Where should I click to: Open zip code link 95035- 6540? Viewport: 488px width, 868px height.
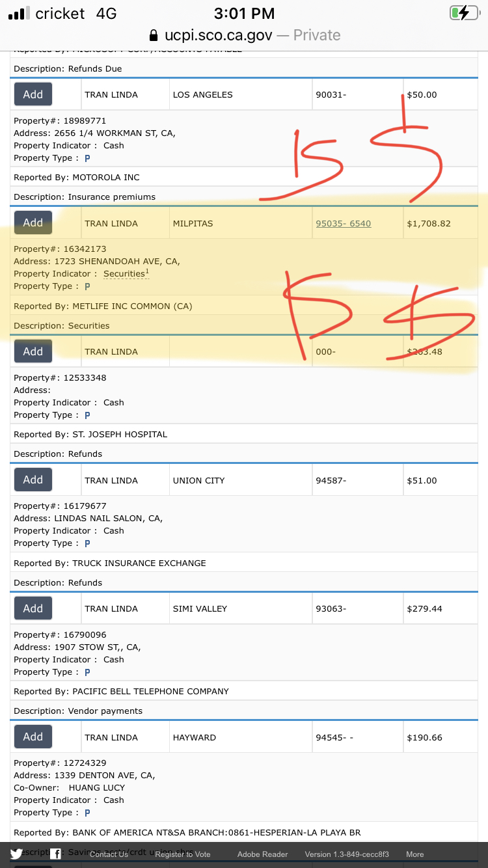[x=343, y=223]
